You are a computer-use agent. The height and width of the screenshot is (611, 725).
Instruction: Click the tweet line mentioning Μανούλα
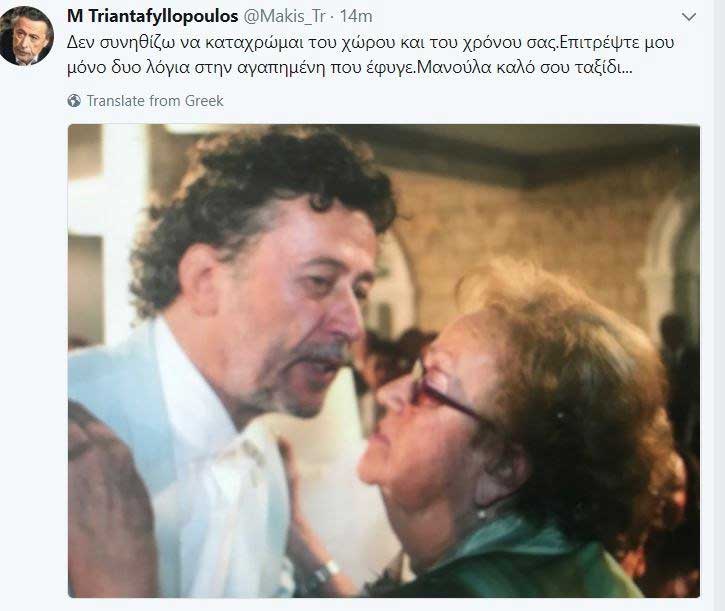click(x=350, y=68)
